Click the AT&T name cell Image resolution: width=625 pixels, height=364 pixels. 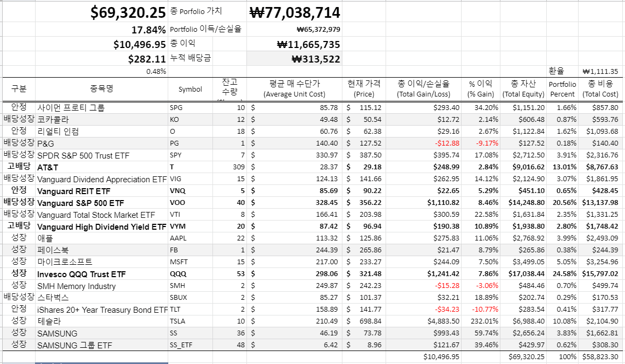[101, 167]
